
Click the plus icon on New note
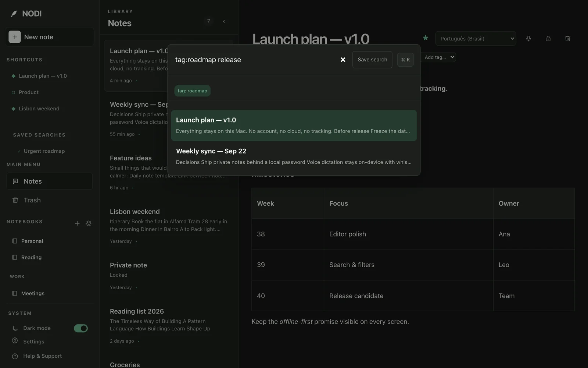click(x=15, y=37)
